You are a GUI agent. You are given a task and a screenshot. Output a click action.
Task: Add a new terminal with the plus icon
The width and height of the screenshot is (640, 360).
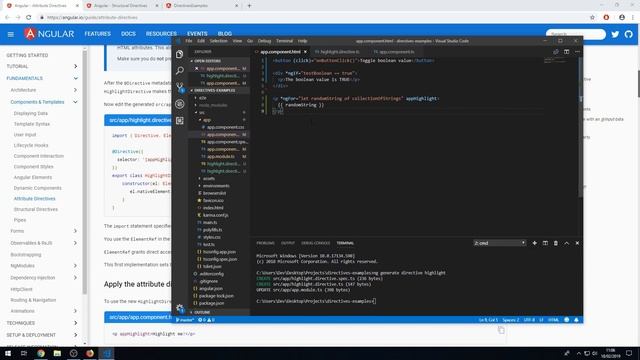(535, 243)
